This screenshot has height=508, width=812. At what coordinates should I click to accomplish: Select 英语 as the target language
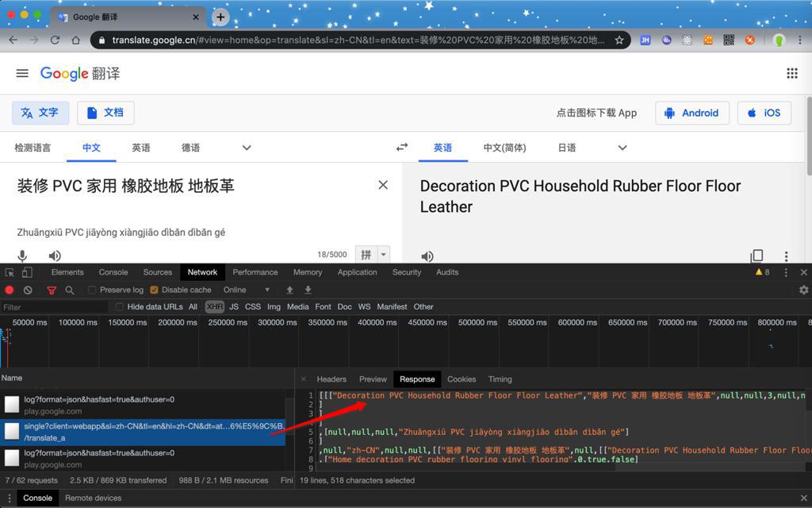pos(442,148)
